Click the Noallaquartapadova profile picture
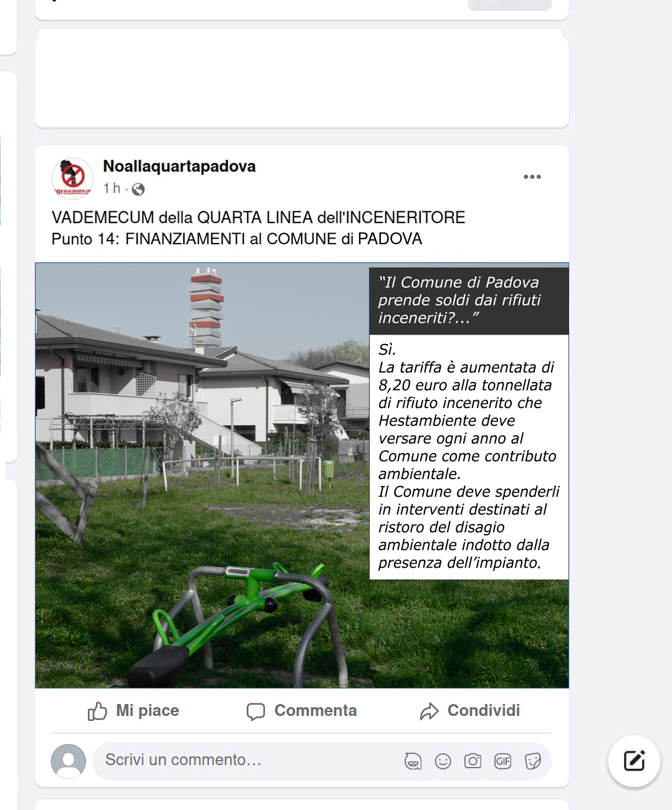This screenshot has height=810, width=672. point(72,178)
